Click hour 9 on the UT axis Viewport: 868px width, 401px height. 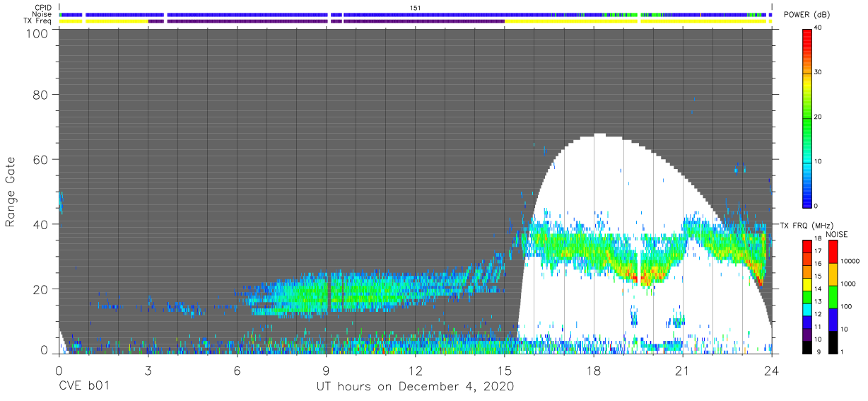tap(326, 370)
